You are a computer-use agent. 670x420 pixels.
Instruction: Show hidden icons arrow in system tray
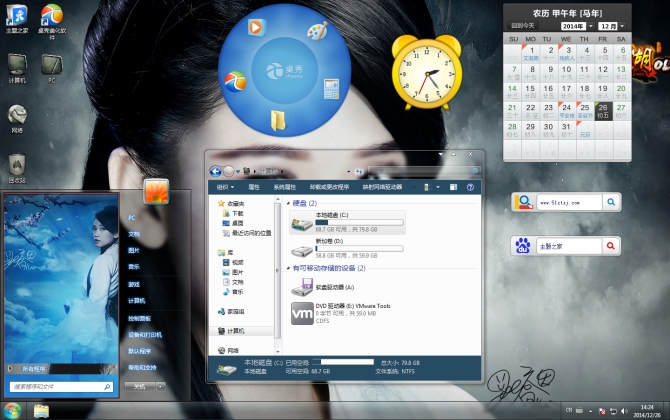coord(591,411)
